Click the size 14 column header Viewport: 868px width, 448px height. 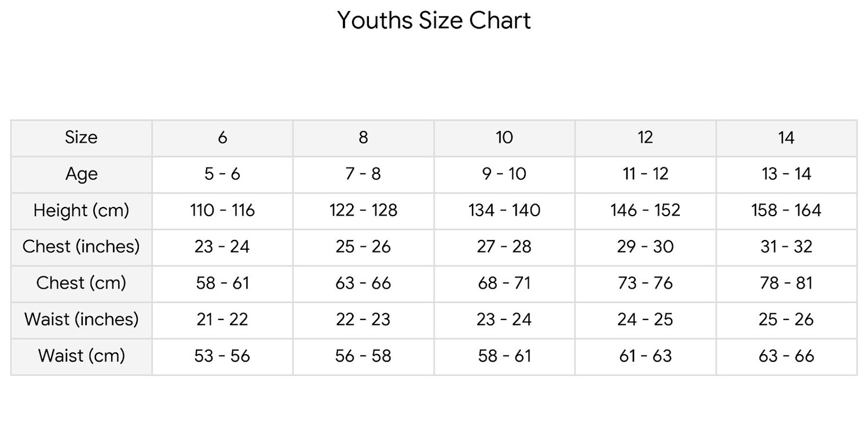click(786, 137)
